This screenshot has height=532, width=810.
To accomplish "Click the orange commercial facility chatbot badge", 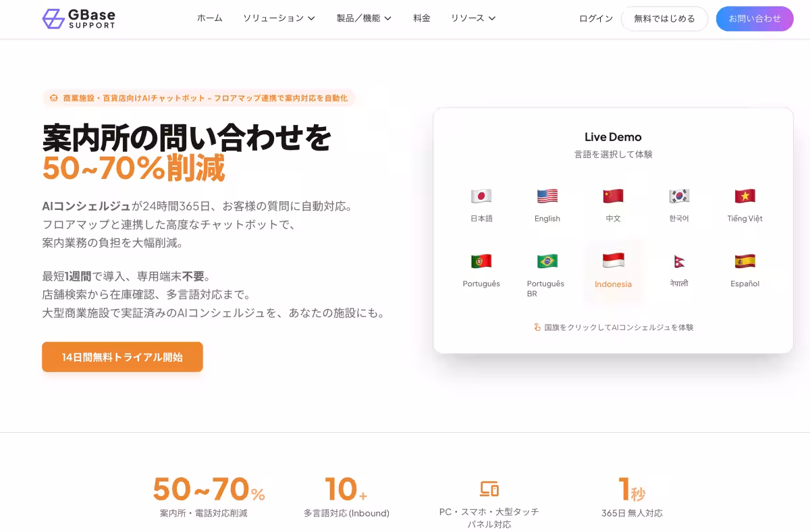I will click(198, 98).
